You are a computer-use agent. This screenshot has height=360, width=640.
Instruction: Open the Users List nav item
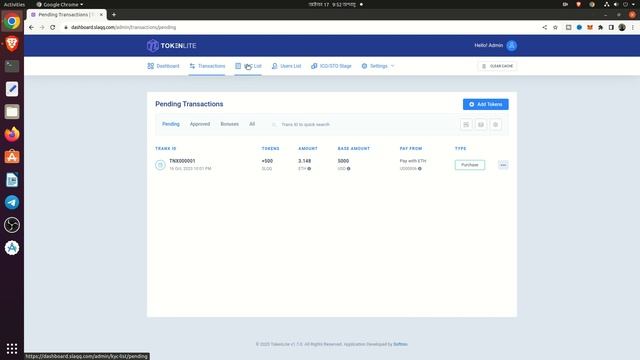287,66
